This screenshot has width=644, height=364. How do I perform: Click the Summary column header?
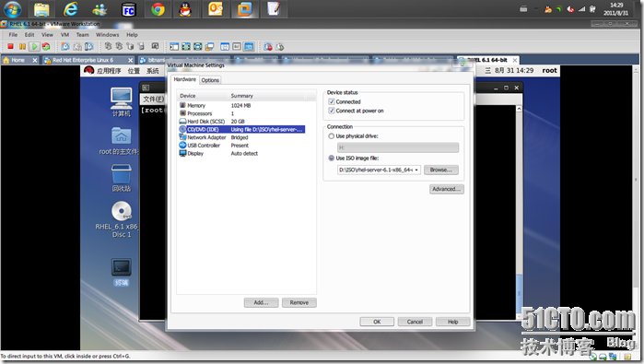click(267, 96)
